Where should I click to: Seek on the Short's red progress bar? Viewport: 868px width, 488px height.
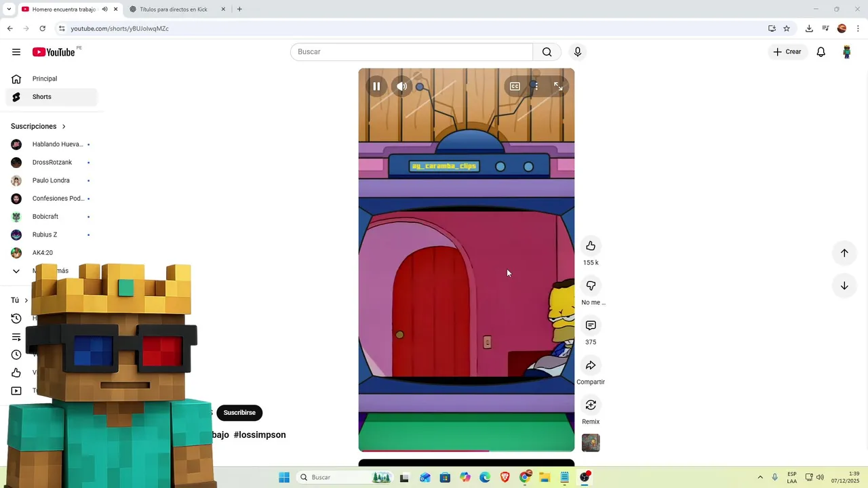point(467,450)
